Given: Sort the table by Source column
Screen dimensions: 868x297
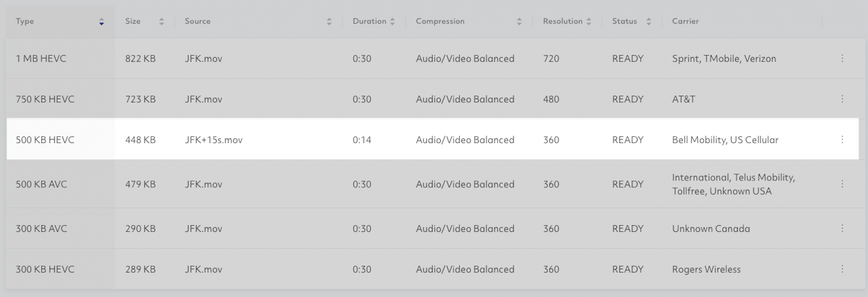Looking at the screenshot, I should (330, 22).
